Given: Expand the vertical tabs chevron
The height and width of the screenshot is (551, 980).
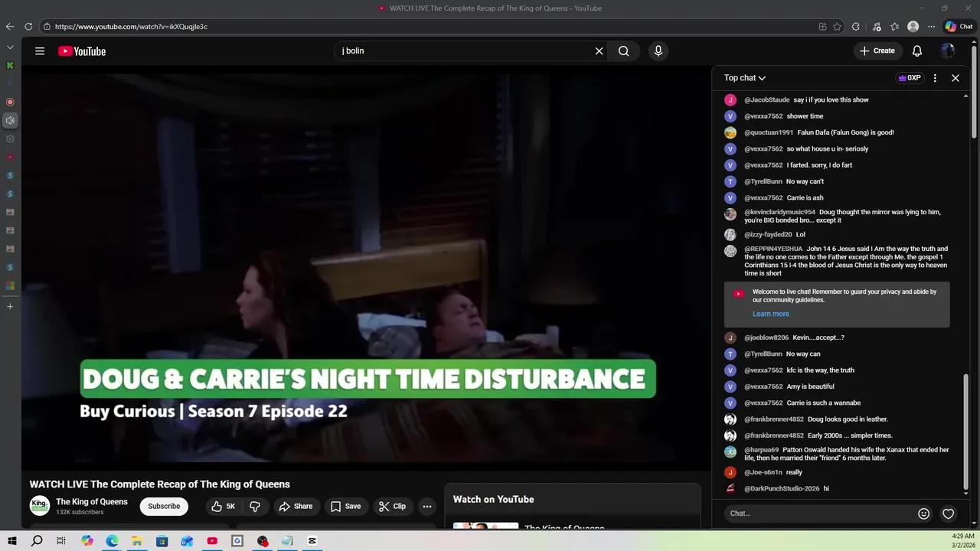Looking at the screenshot, I should tap(10, 47).
